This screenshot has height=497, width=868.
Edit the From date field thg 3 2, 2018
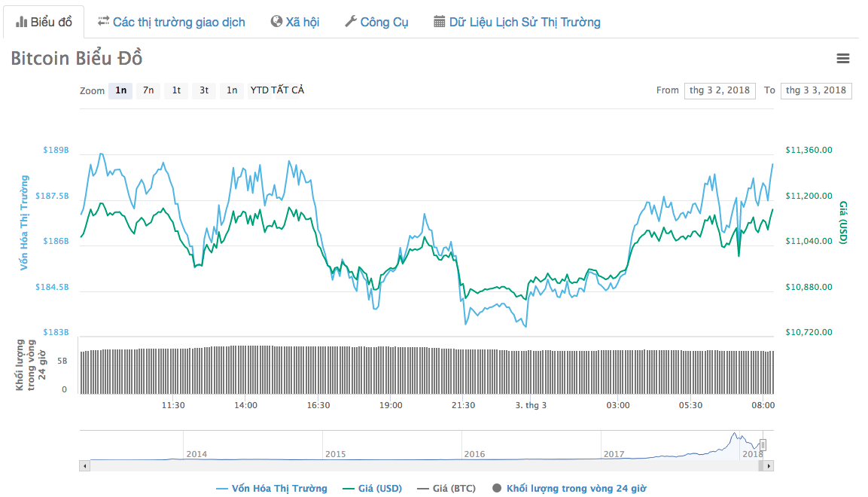click(x=720, y=90)
